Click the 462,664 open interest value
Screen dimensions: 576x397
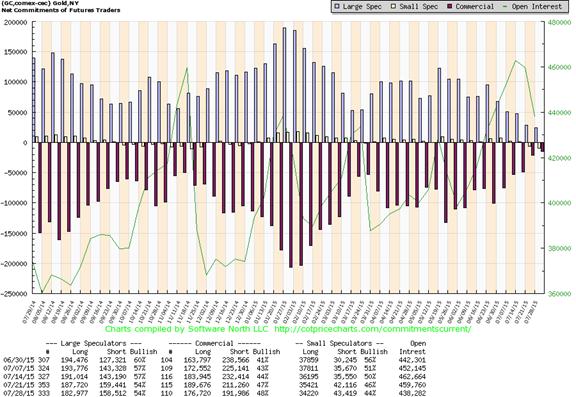(412, 377)
